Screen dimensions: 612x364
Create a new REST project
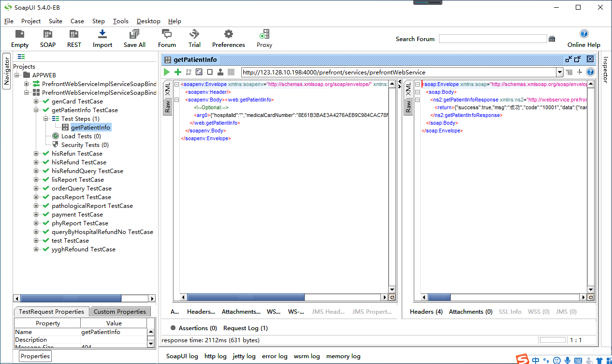point(73,38)
